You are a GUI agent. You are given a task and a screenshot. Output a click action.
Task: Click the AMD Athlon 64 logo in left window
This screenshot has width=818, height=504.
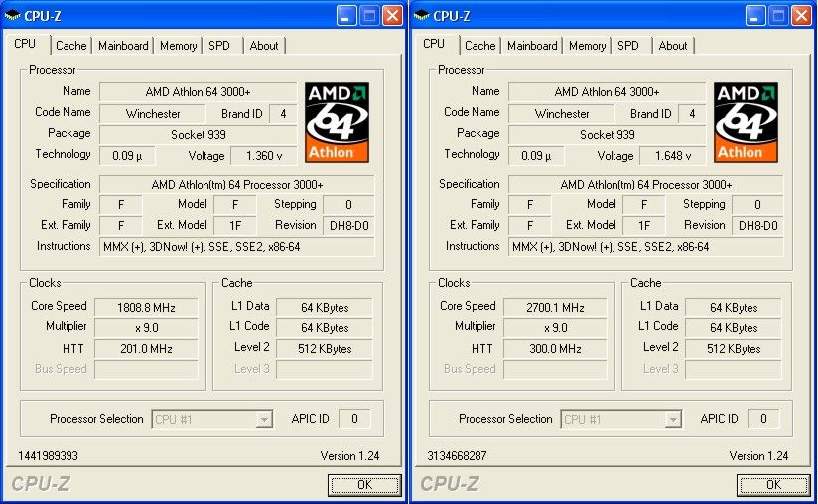tap(337, 122)
